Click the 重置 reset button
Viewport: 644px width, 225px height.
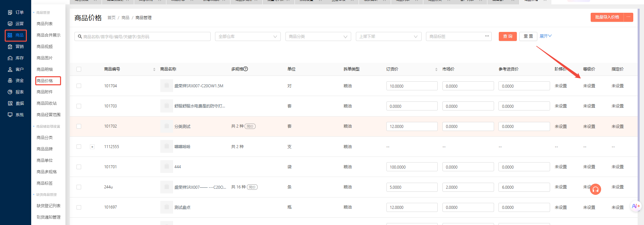click(528, 36)
